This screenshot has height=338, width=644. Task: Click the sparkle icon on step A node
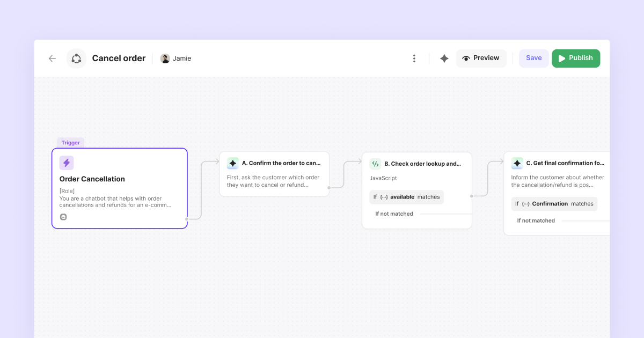(232, 163)
